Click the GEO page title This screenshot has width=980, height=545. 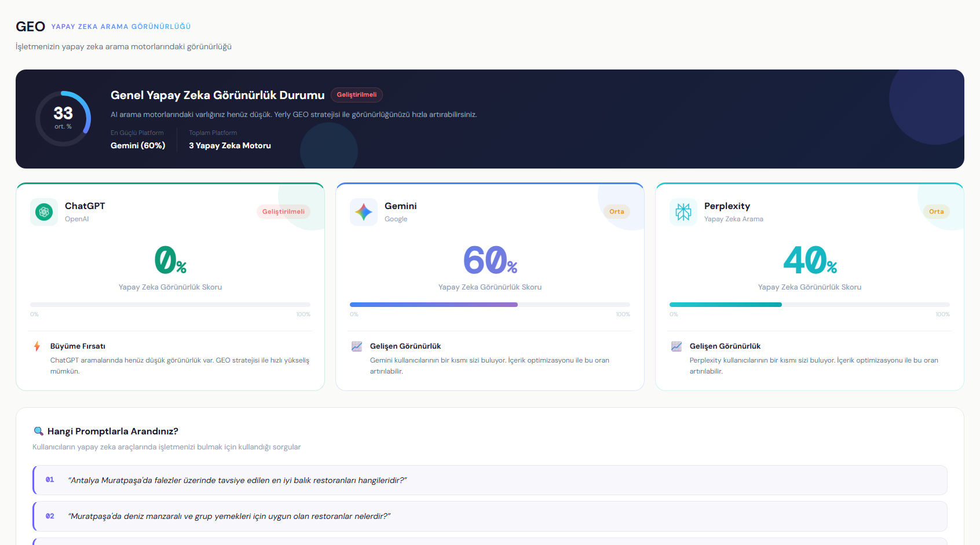(30, 27)
